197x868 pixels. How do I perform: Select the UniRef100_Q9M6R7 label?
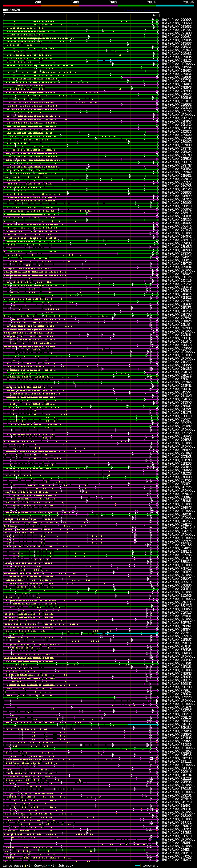coord(177,94)
